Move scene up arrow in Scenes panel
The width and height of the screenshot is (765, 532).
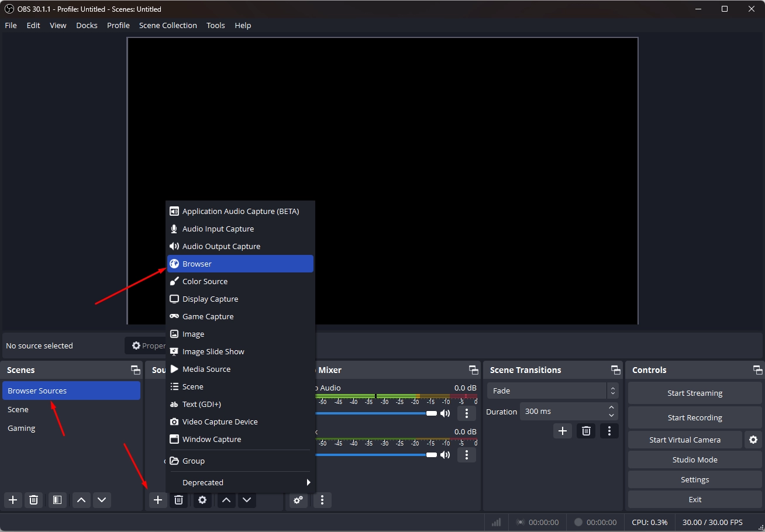(x=81, y=500)
